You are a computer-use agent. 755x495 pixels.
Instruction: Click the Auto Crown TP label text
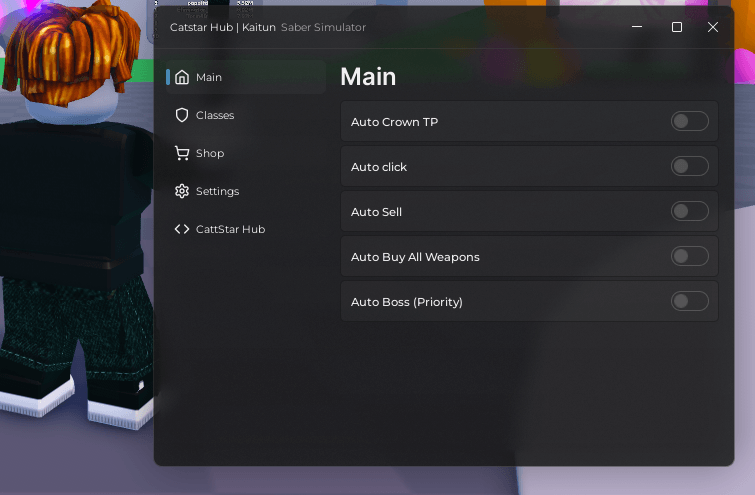pyautogui.click(x=394, y=122)
